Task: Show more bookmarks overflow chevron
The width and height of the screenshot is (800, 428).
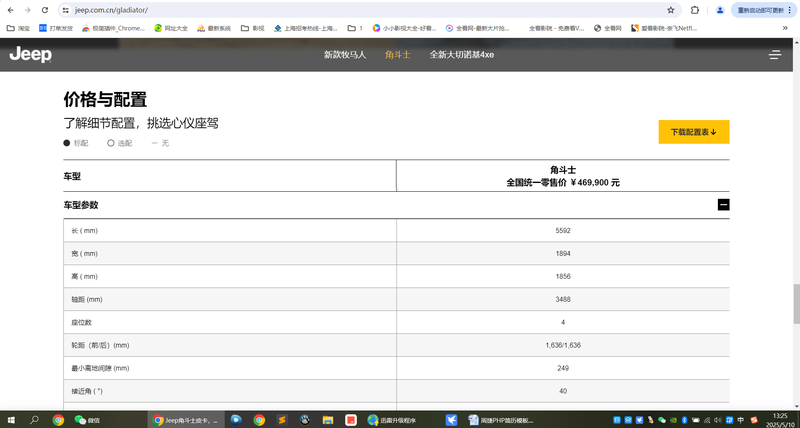Action: (x=785, y=29)
